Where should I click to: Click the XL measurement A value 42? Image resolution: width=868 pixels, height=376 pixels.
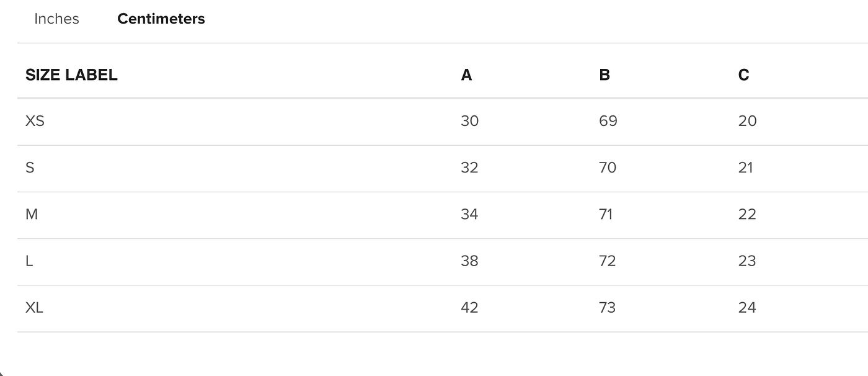pyautogui.click(x=470, y=308)
